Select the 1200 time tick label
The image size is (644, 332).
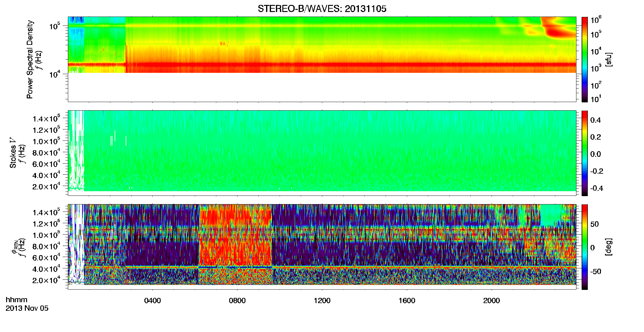coord(322,301)
